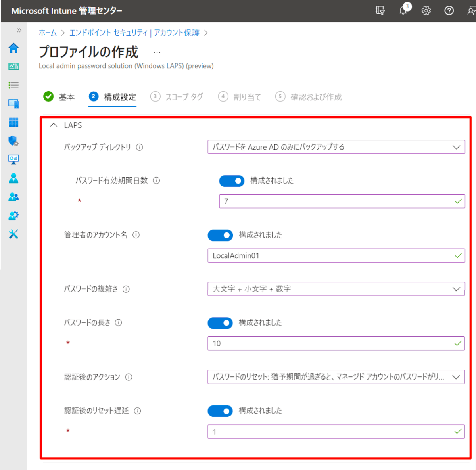Toggle the パスワード有効期間日数 switch
This screenshot has width=476, height=470.
coord(232,181)
